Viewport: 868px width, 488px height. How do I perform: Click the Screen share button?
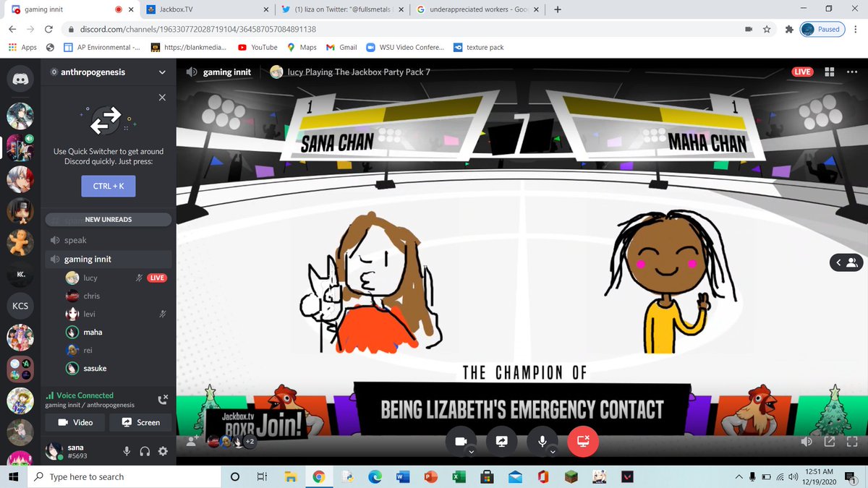click(141, 422)
